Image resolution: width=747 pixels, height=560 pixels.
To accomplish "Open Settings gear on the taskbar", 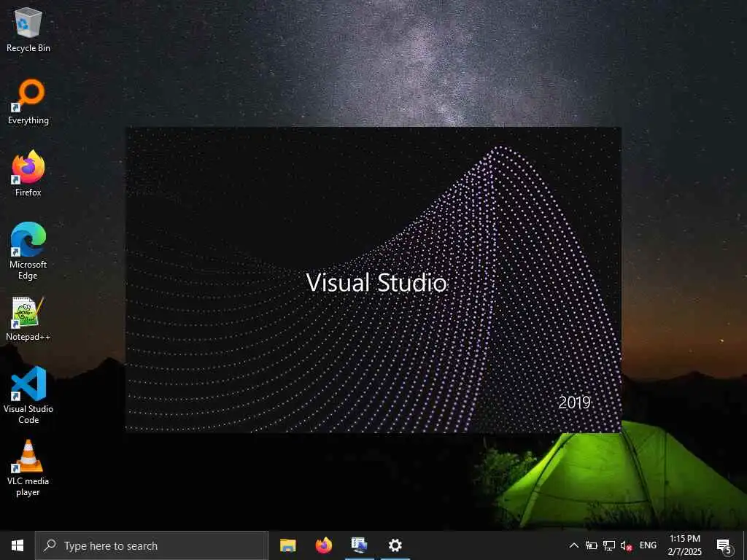I will click(395, 545).
